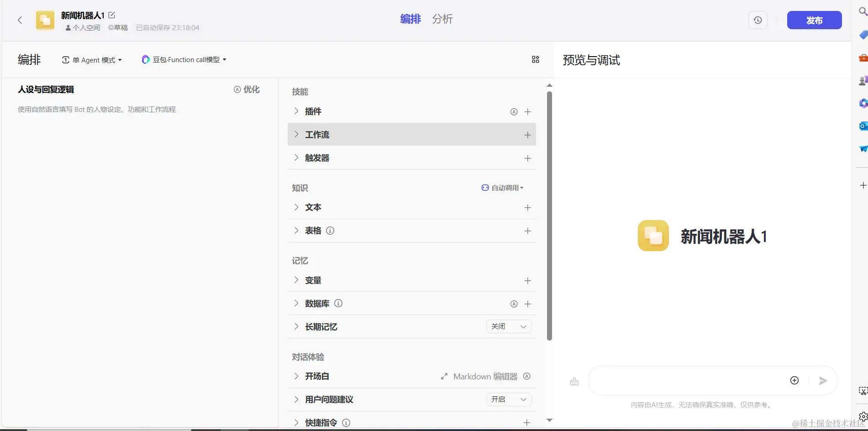The height and width of the screenshot is (431, 868).
Task: Click the 已自动保存 23:18:04 status text
Action: 168,28
